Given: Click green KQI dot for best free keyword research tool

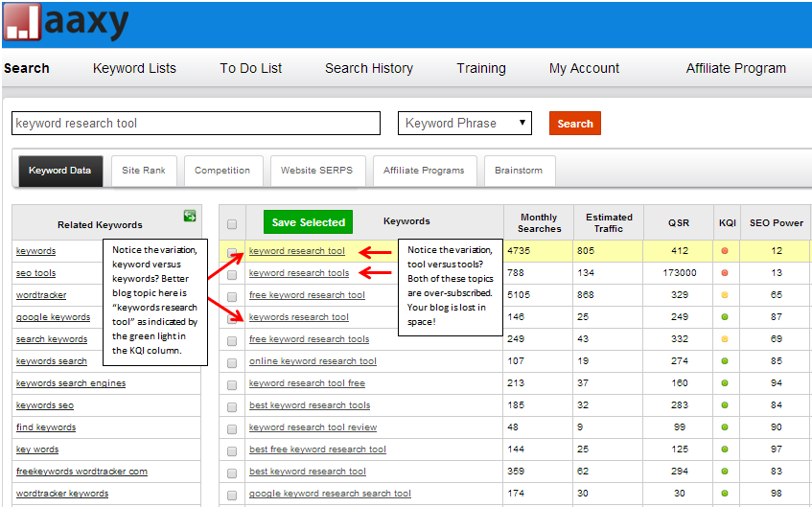Looking at the screenshot, I should (725, 449).
